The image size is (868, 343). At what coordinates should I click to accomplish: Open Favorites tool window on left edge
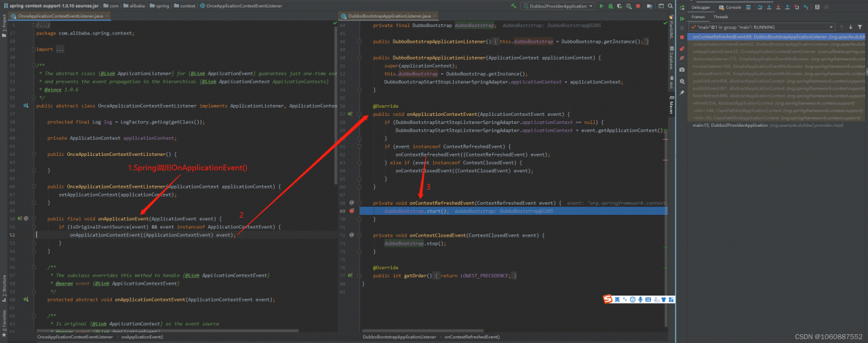(4, 323)
